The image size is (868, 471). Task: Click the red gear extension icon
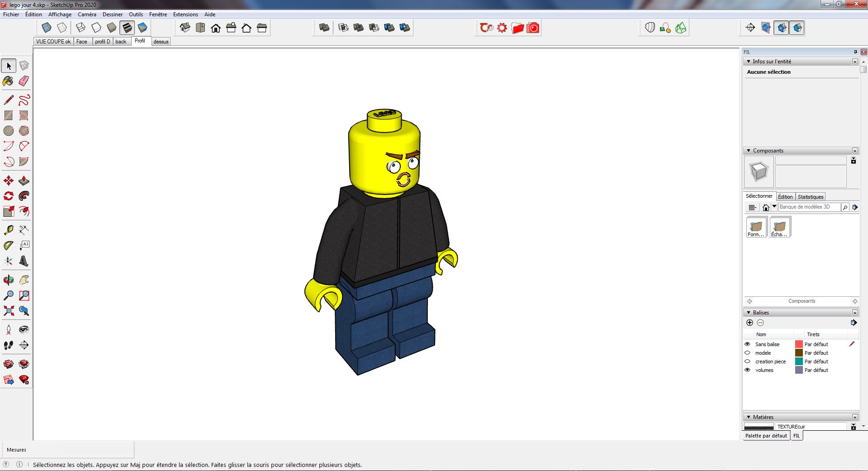[502, 28]
